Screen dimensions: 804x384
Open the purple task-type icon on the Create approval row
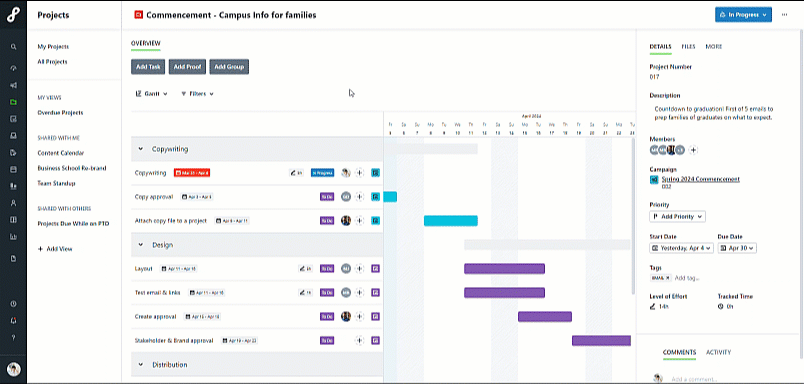click(375, 316)
